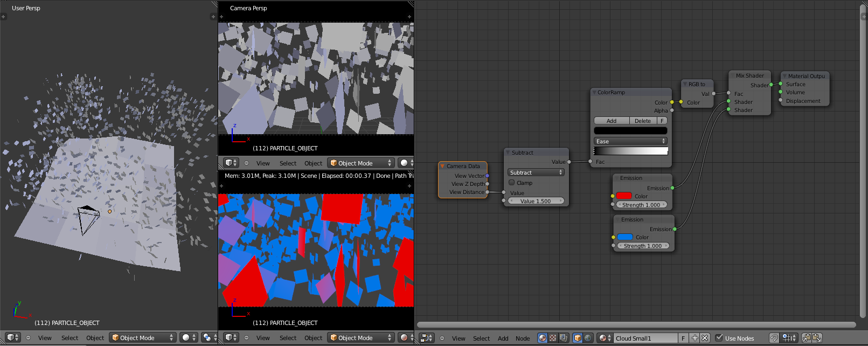Select object shader nodes cube icon

tap(578, 338)
